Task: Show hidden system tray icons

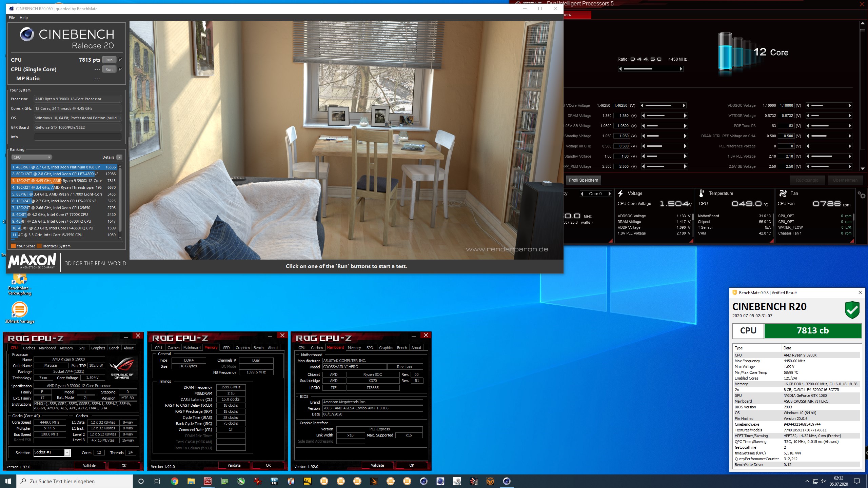Action: click(807, 481)
